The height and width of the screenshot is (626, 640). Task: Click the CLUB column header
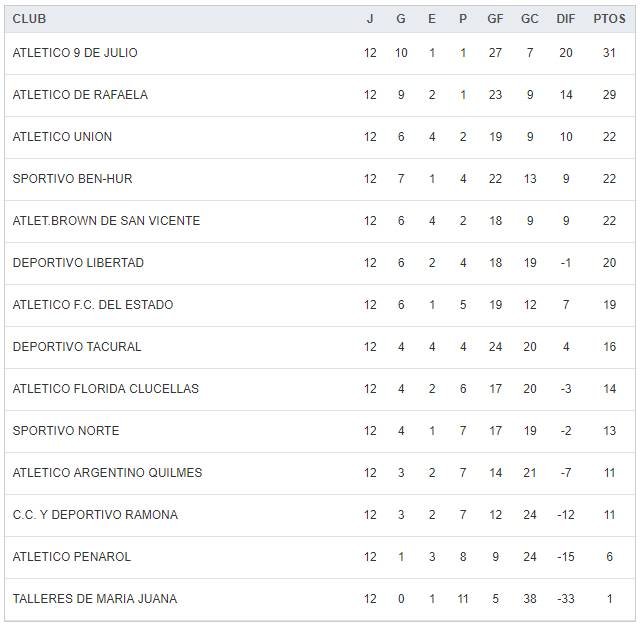29,19
